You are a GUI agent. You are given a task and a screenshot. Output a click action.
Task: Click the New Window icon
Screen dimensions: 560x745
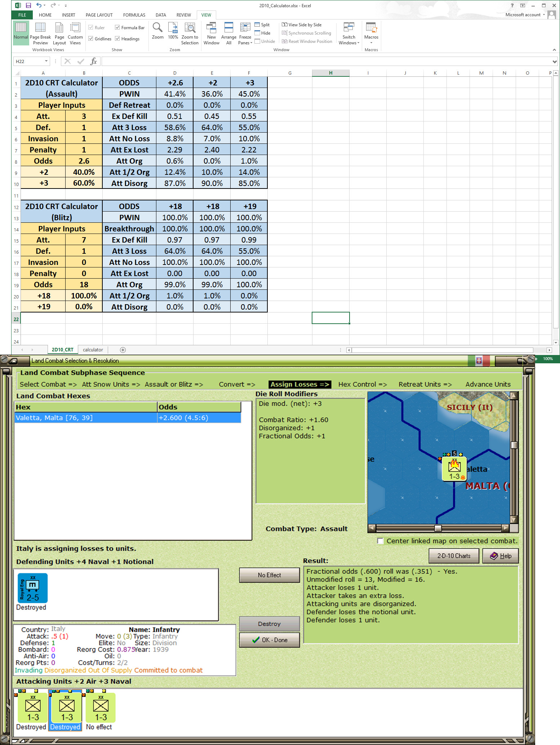[x=211, y=28]
